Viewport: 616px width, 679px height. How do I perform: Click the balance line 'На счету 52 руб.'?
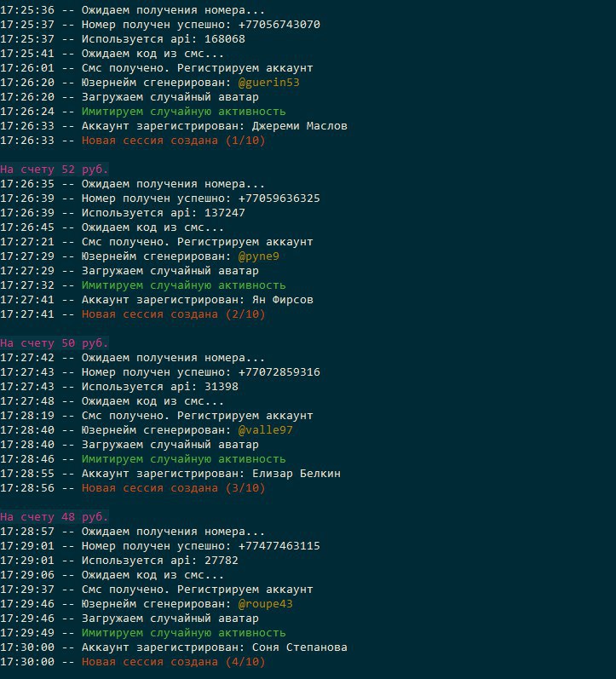tap(55, 170)
